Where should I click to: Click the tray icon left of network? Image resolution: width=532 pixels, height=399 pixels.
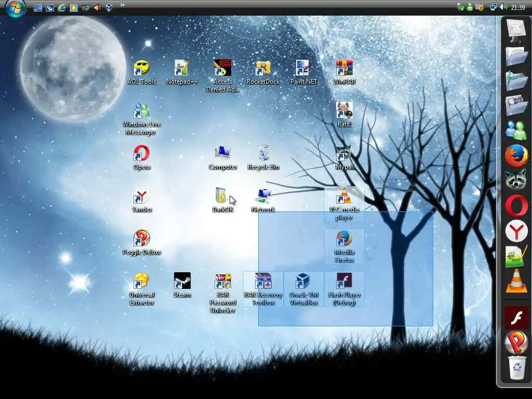(480, 7)
